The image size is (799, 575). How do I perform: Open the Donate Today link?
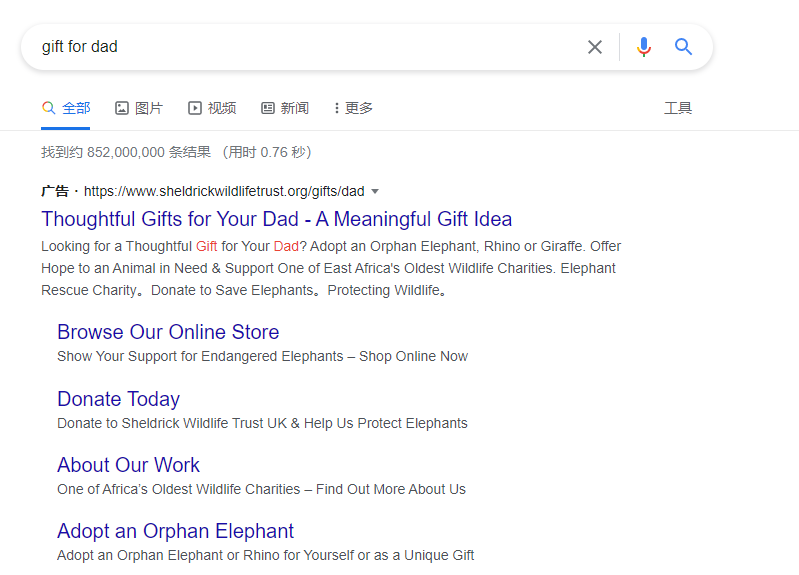coord(118,399)
